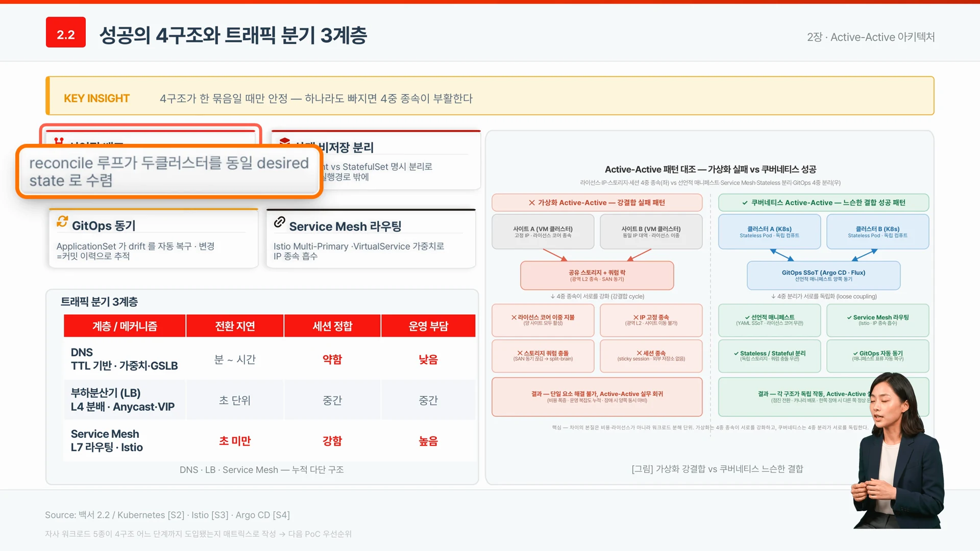Click the 운영 부담 column header

point(428,326)
